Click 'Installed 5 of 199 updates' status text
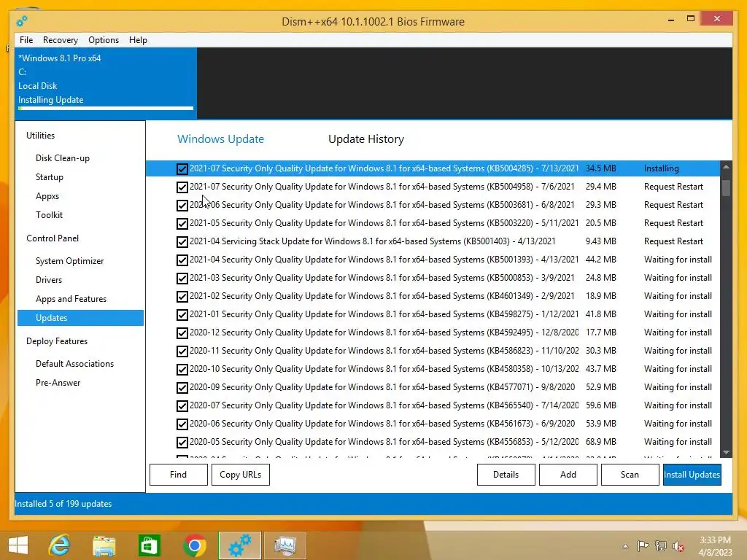747x560 pixels. click(63, 504)
